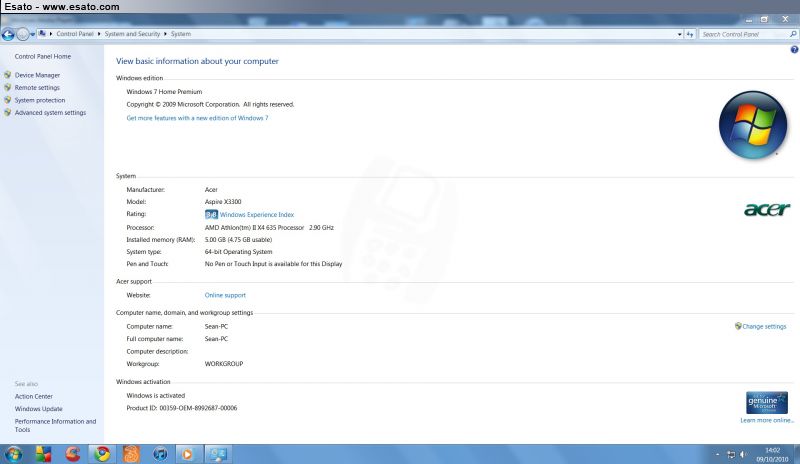
Task: Open Performance Information and Tools
Action: pos(55,426)
